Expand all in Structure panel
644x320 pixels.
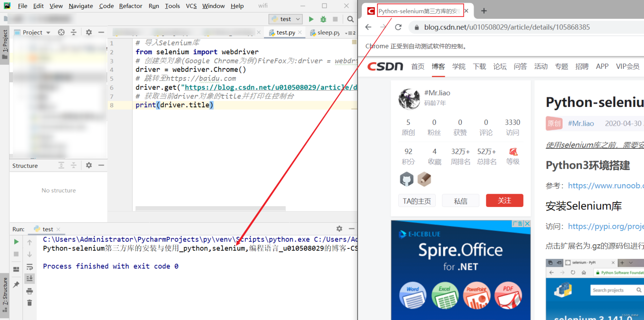click(x=61, y=165)
